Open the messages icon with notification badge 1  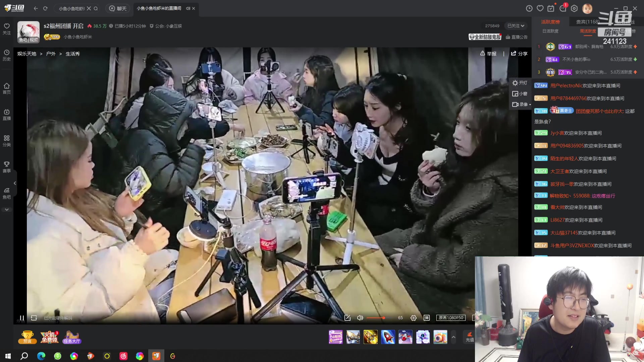[x=563, y=8]
